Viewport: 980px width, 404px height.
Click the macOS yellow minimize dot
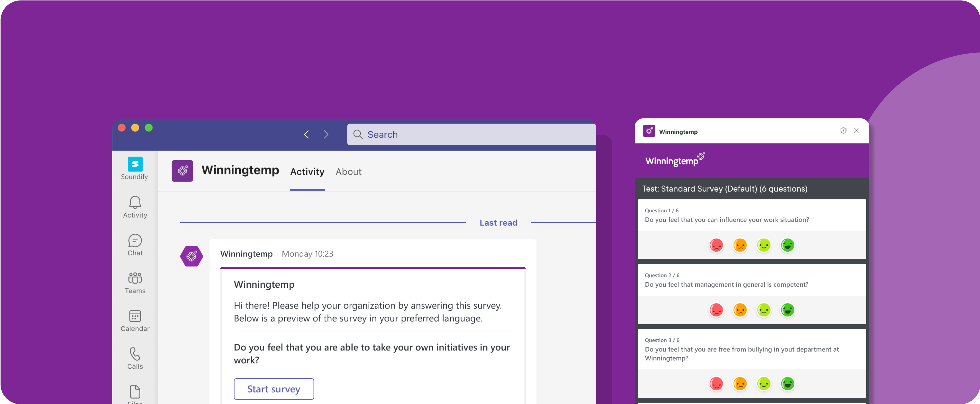(x=135, y=128)
